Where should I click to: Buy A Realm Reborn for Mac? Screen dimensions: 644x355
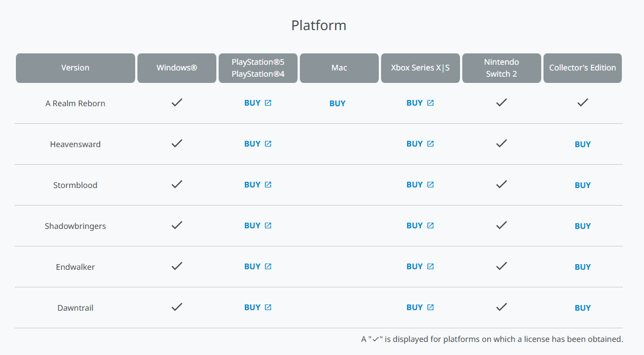pyautogui.click(x=337, y=103)
